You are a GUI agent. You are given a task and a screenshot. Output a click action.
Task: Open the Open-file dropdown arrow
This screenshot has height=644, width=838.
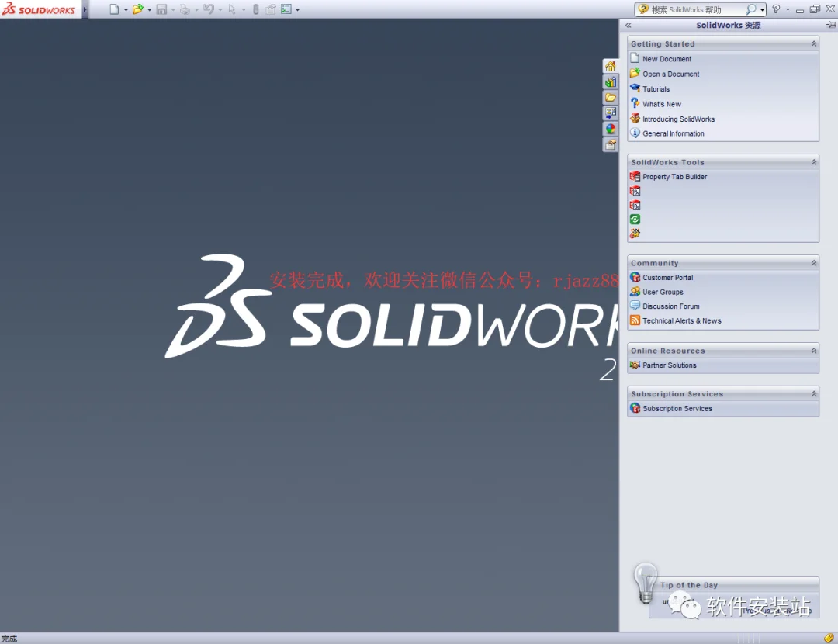pos(149,9)
